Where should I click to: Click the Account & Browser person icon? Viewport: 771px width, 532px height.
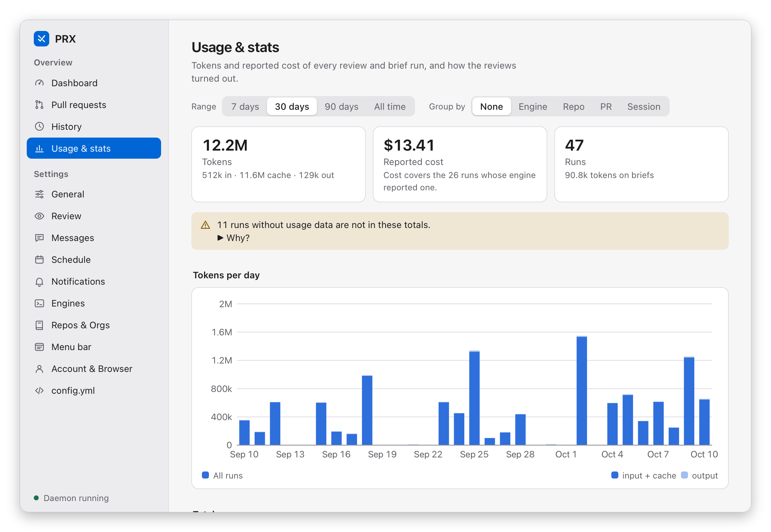click(39, 369)
